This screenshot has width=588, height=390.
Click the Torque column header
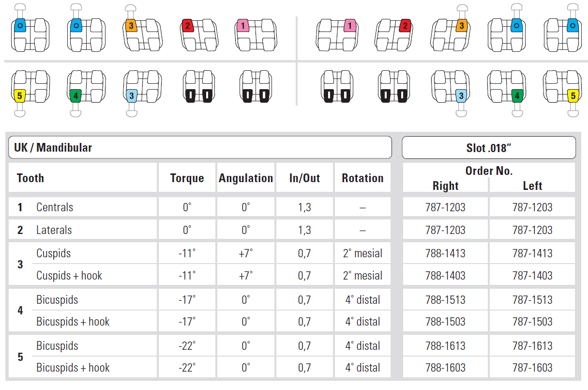pos(187,178)
